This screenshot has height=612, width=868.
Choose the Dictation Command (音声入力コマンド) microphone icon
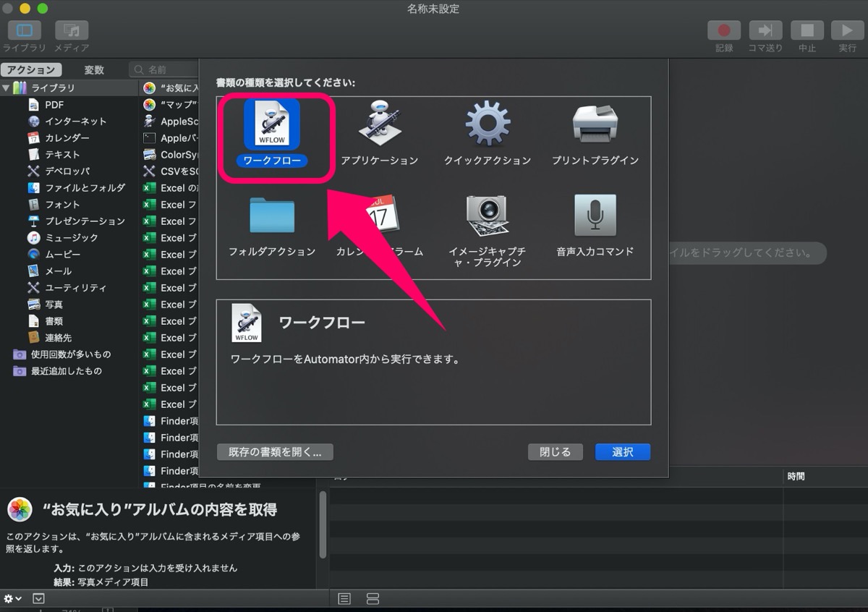coord(595,215)
